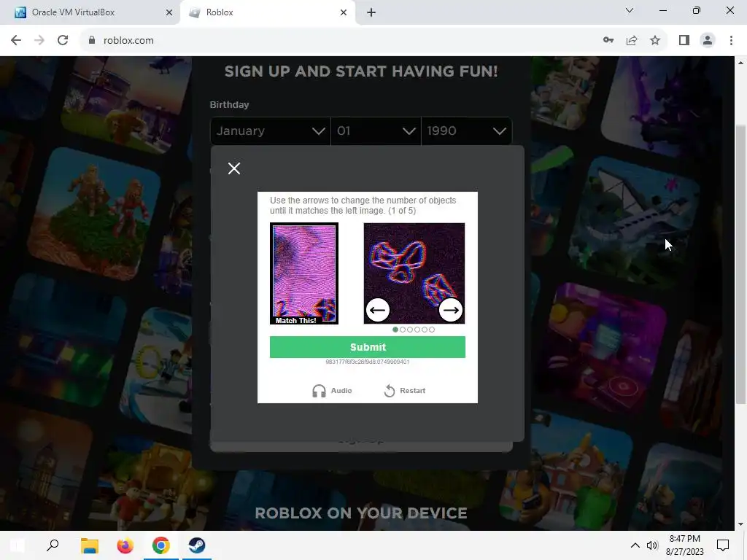Click the Match This reference image

click(304, 273)
